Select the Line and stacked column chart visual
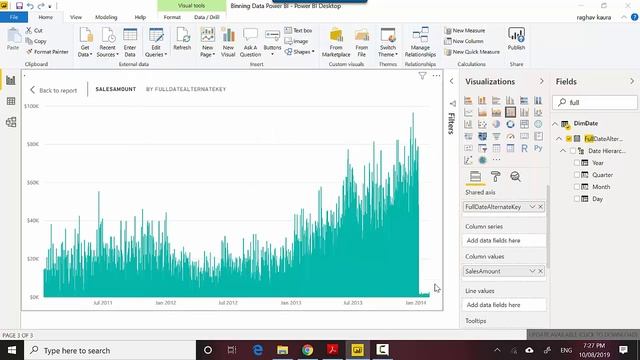Image resolution: width=640 pixels, height=360 pixels. [510, 112]
